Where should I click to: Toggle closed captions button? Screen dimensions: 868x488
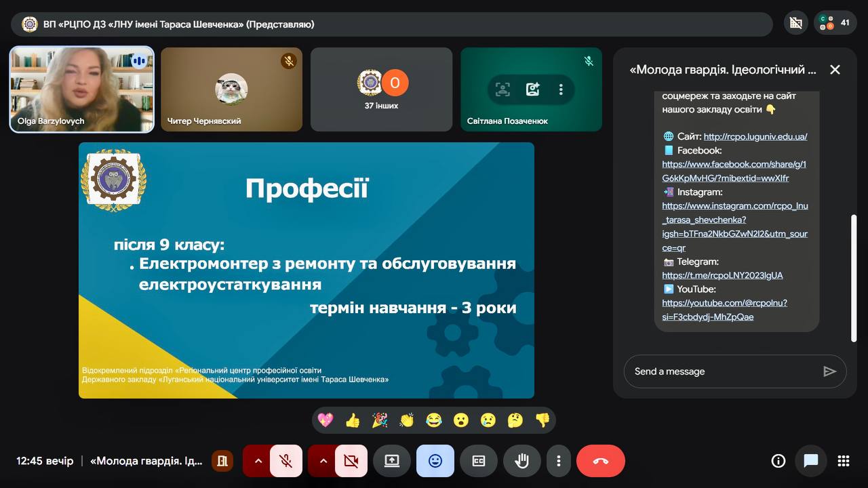click(x=479, y=461)
